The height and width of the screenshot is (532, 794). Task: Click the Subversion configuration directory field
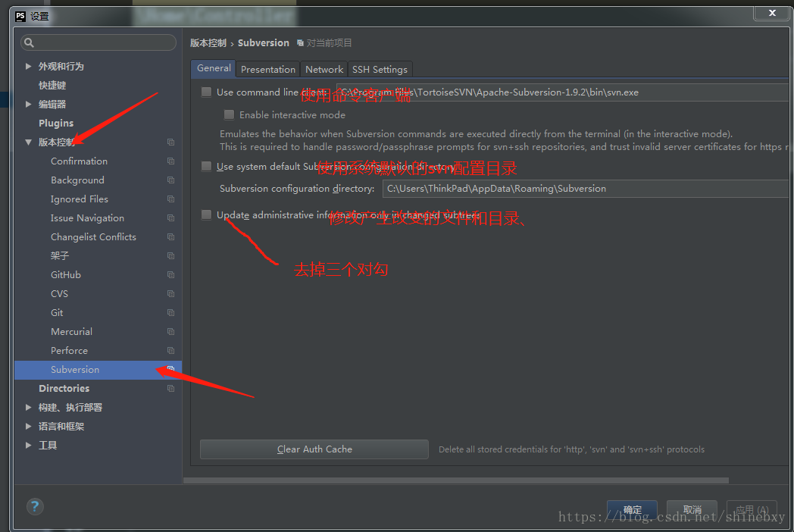[x=586, y=189]
